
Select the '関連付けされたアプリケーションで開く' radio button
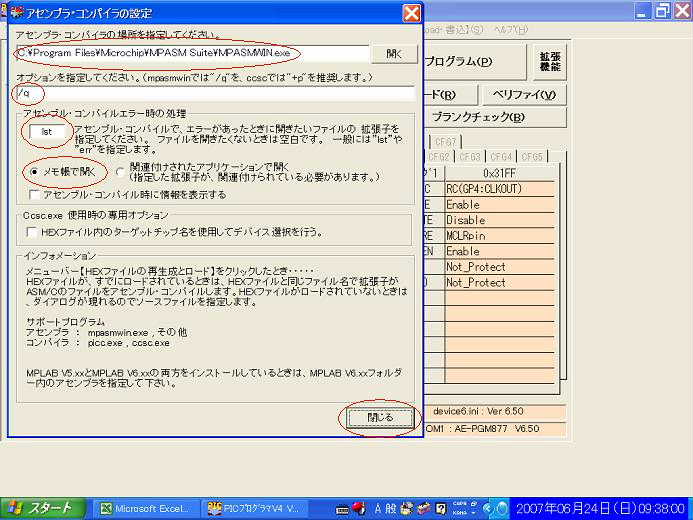pyautogui.click(x=120, y=171)
